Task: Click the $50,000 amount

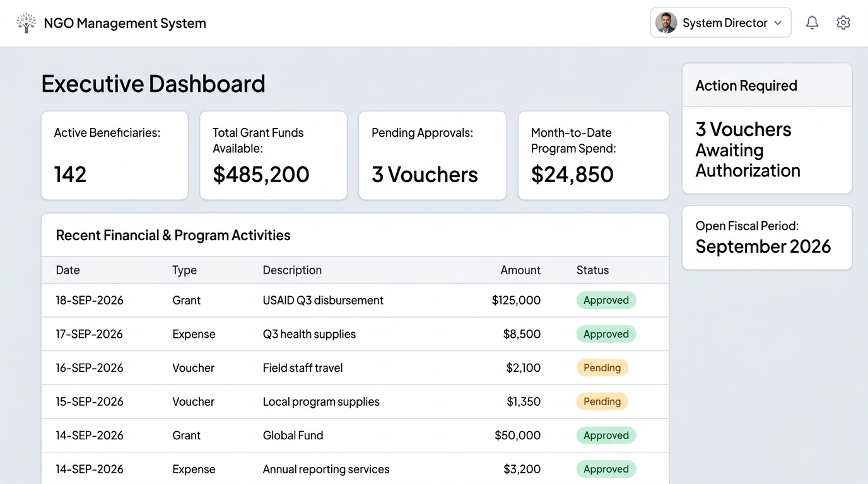Action: 518,435
